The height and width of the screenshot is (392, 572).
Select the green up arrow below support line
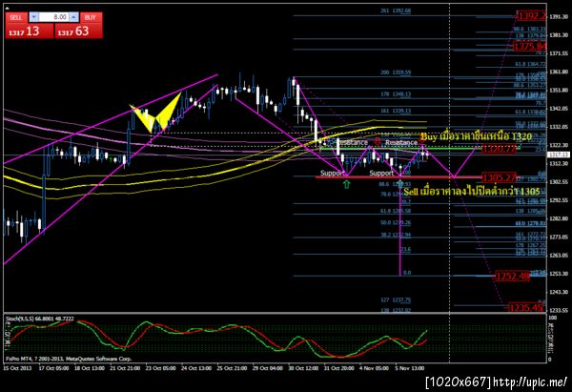pos(346,184)
